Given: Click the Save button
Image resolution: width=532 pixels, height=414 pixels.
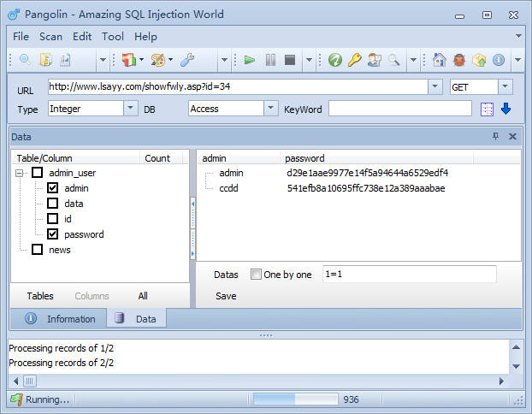Looking at the screenshot, I should tap(226, 296).
